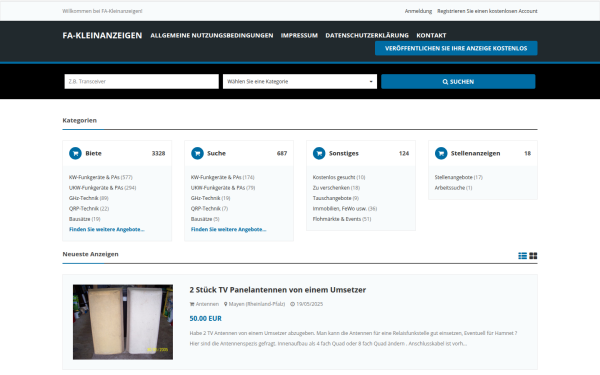Open Biete Bausätze (19)
This screenshot has height=375, width=600.
85,219
